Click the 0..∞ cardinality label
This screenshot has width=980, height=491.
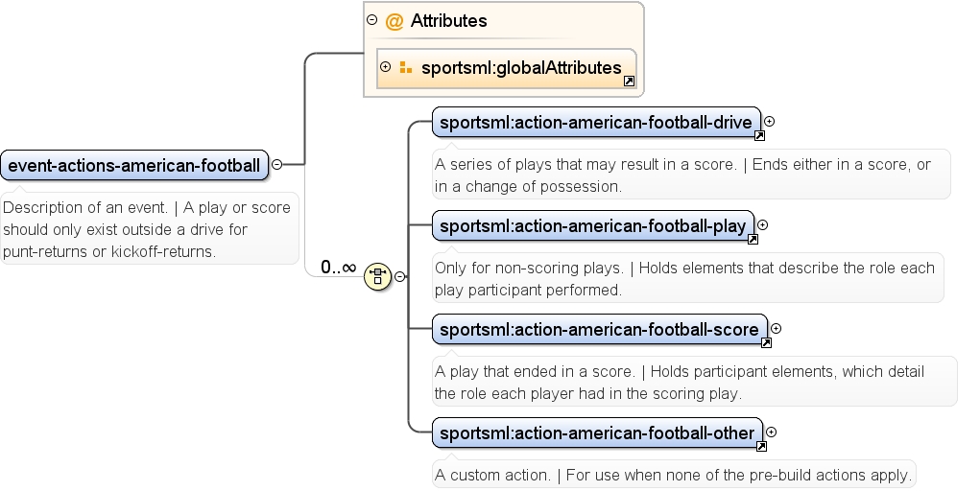click(338, 268)
